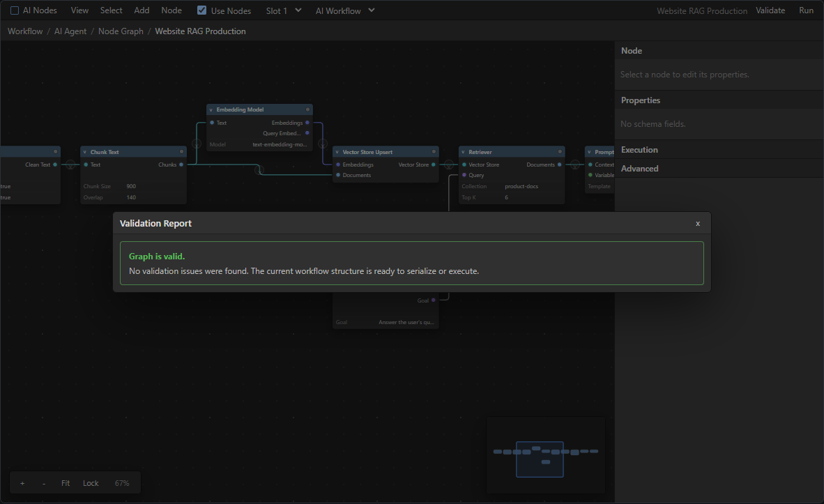Collapse the Vector Store Upsert node
824x504 pixels.
(x=337, y=152)
